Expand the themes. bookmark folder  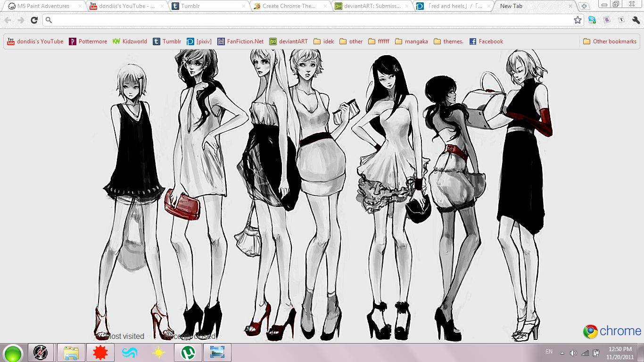(448, 41)
